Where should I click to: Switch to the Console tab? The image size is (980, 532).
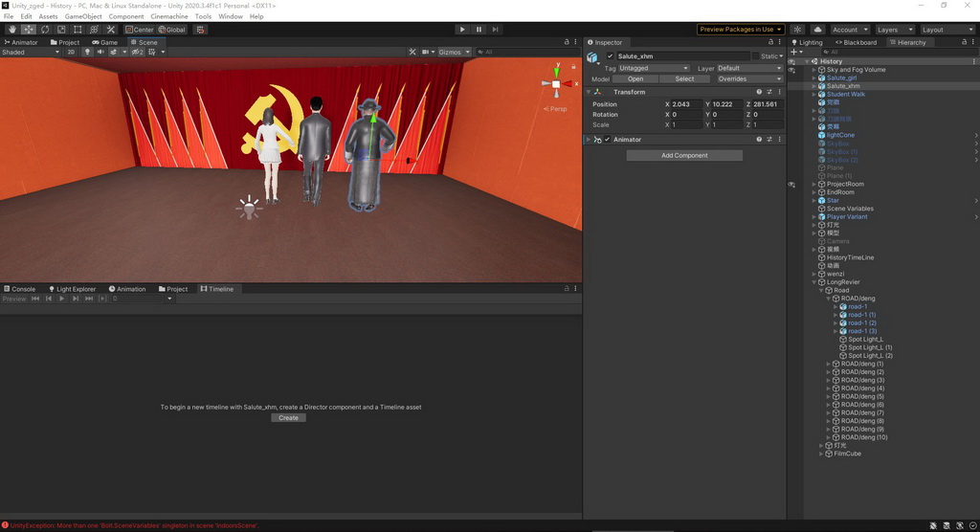point(20,289)
